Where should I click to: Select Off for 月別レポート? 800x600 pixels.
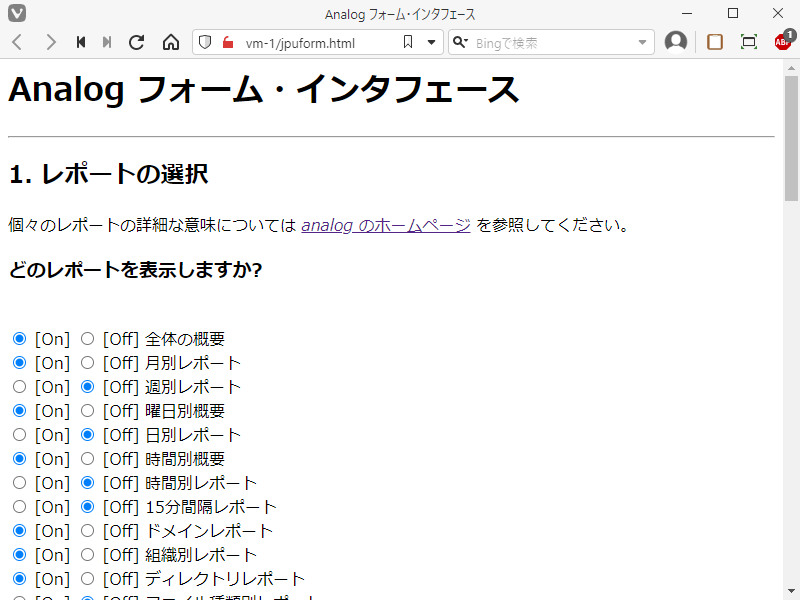88,363
